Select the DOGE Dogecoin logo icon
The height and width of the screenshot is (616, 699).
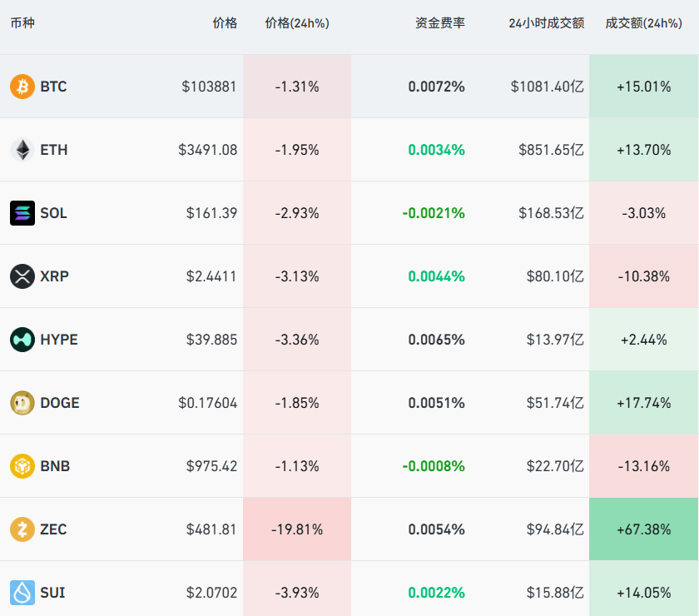[x=22, y=403]
